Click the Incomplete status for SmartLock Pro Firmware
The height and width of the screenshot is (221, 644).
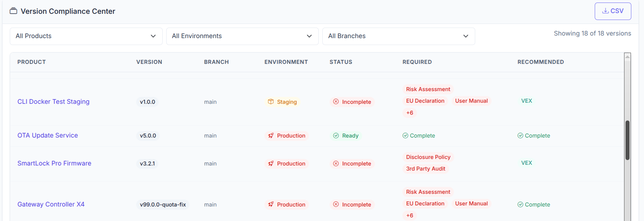pyautogui.click(x=352, y=163)
